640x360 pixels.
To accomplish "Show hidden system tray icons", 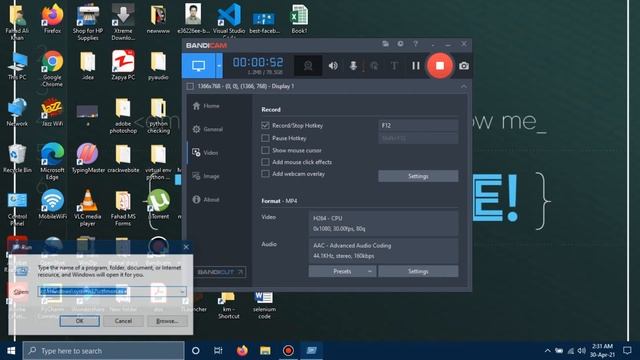I will (x=548, y=351).
